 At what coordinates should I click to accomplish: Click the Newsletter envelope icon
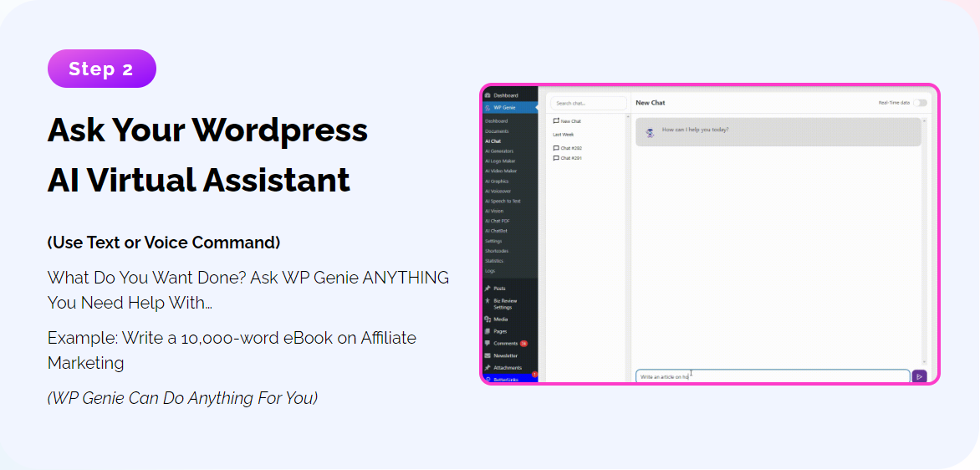pos(487,355)
